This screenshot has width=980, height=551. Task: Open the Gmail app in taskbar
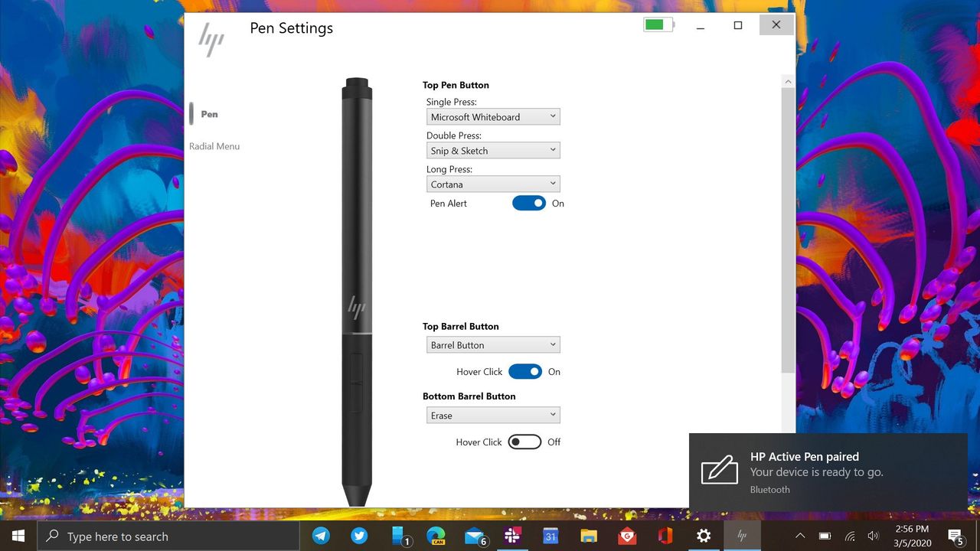627,536
